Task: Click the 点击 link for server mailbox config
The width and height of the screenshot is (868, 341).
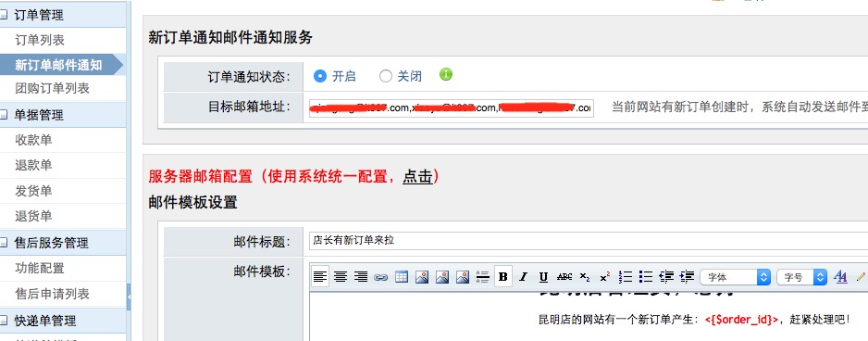Action: [417, 176]
